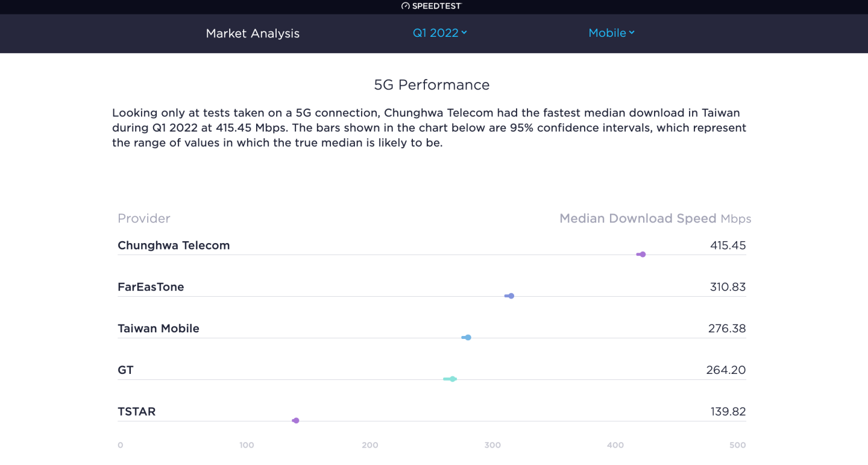Click the Provider column header label
This screenshot has height=465, width=868.
[x=143, y=218]
